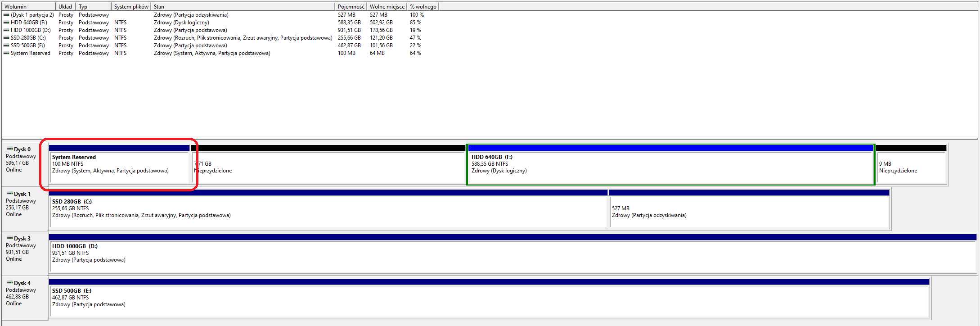The width and height of the screenshot is (980, 326).
Task: Select the Dysk 4 disk header panel
Action: pos(25,298)
